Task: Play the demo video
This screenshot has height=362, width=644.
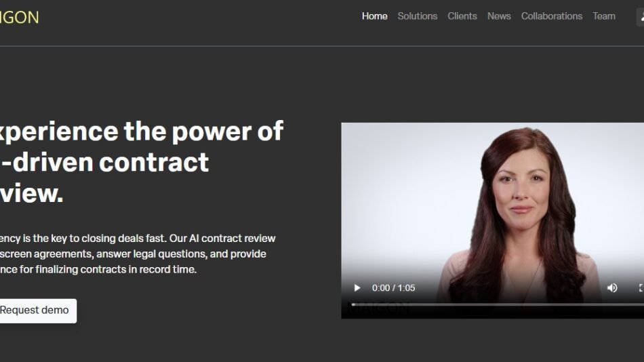Action: (357, 288)
